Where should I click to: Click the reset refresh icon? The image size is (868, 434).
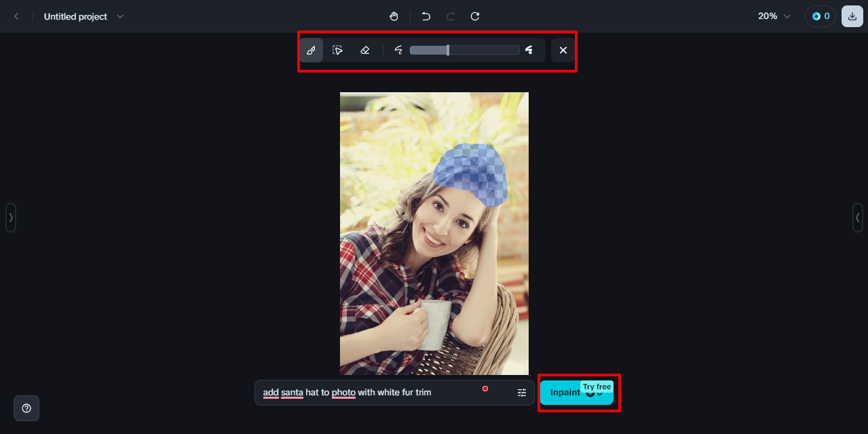[475, 16]
